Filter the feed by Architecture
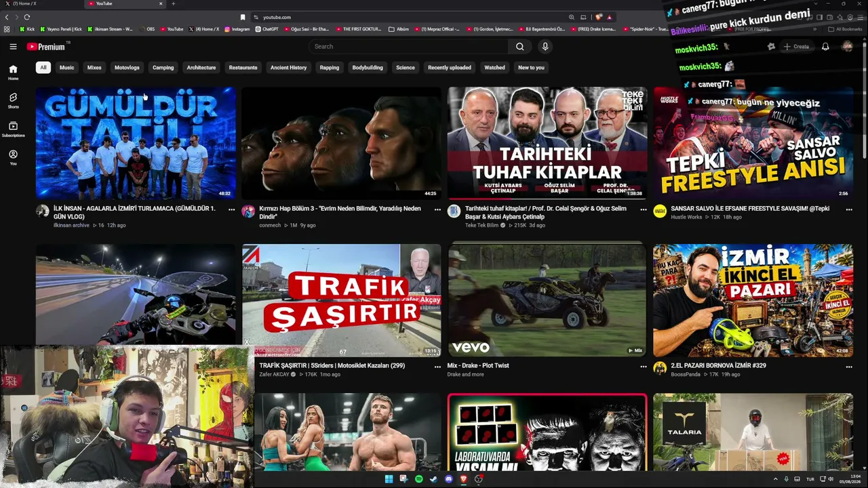 [x=201, y=68]
